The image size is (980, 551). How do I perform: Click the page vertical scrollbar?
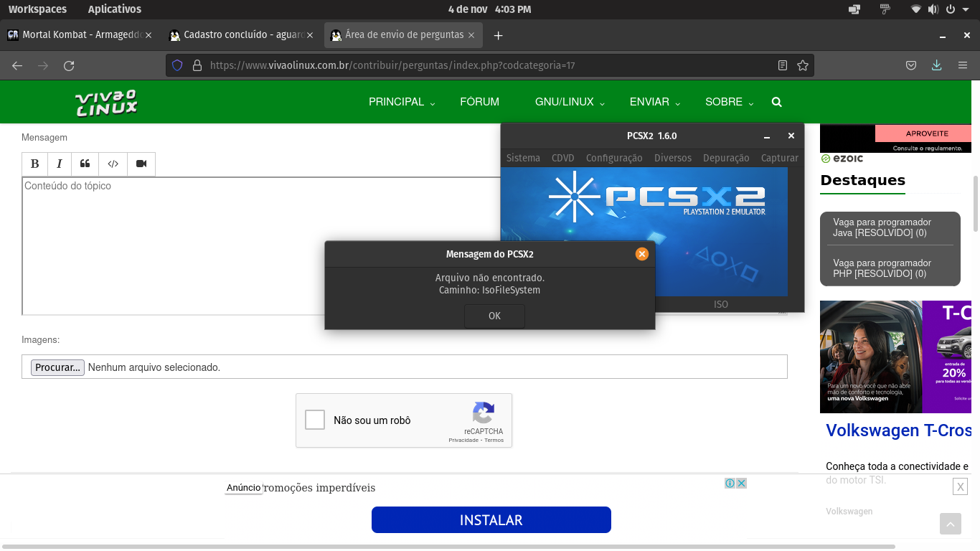[976, 204]
